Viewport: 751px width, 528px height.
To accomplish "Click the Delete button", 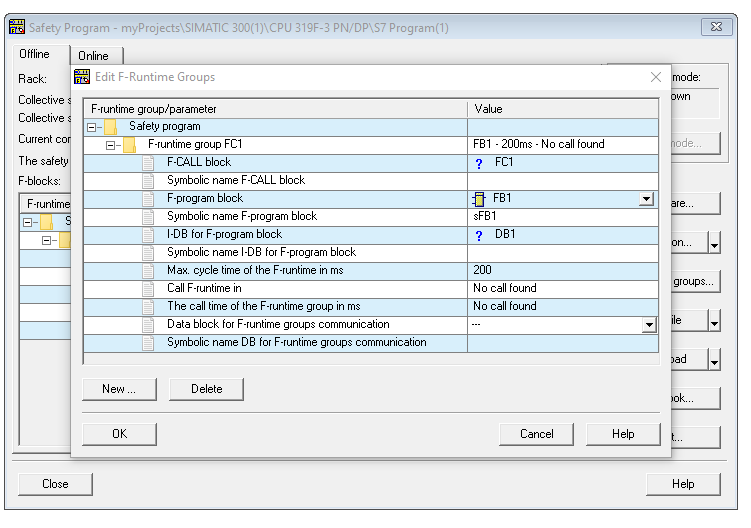I will click(206, 389).
